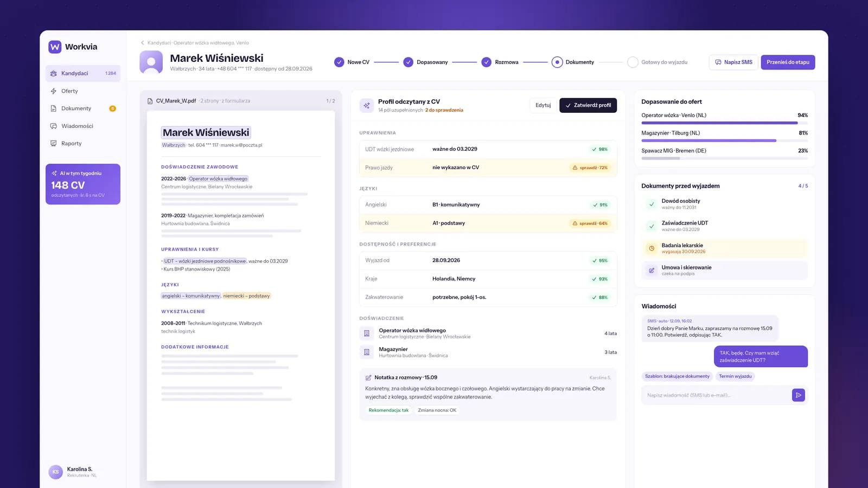The width and height of the screenshot is (868, 488).
Task: Select the Dopasowany stage checkmark
Action: click(x=408, y=62)
